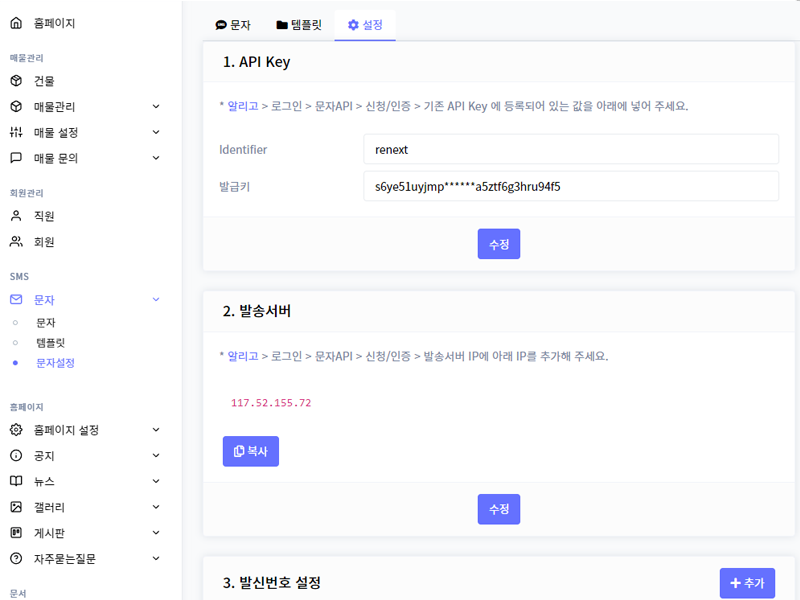Open the 자주묻는질문 question-mark icon
This screenshot has height=600, width=800.
point(16,559)
